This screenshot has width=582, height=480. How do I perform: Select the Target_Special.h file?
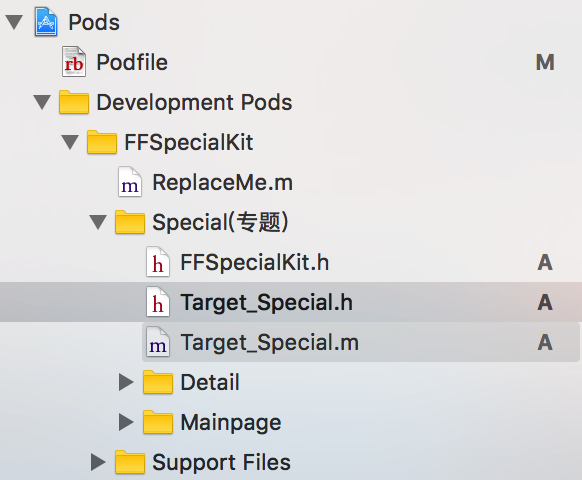(x=291, y=302)
